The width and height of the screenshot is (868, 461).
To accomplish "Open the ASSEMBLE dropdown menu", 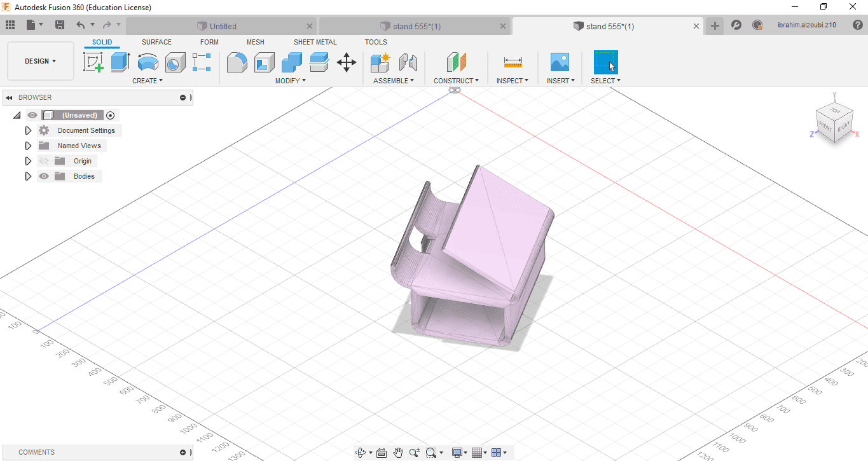I will click(394, 81).
